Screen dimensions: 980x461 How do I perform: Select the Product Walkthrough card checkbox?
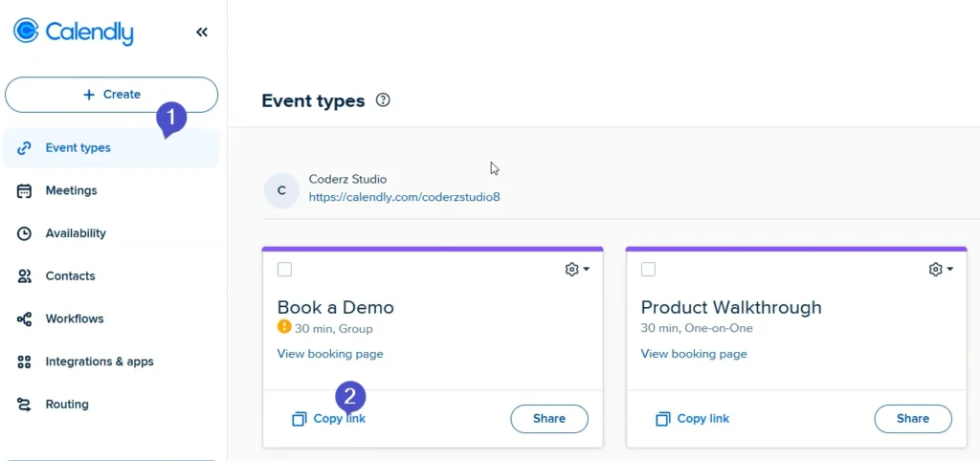pyautogui.click(x=648, y=269)
